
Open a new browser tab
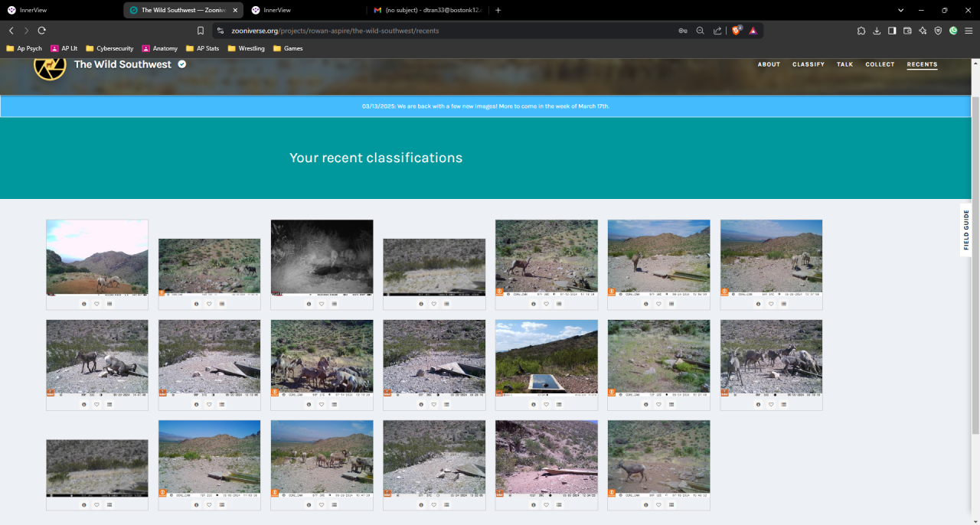pos(498,10)
